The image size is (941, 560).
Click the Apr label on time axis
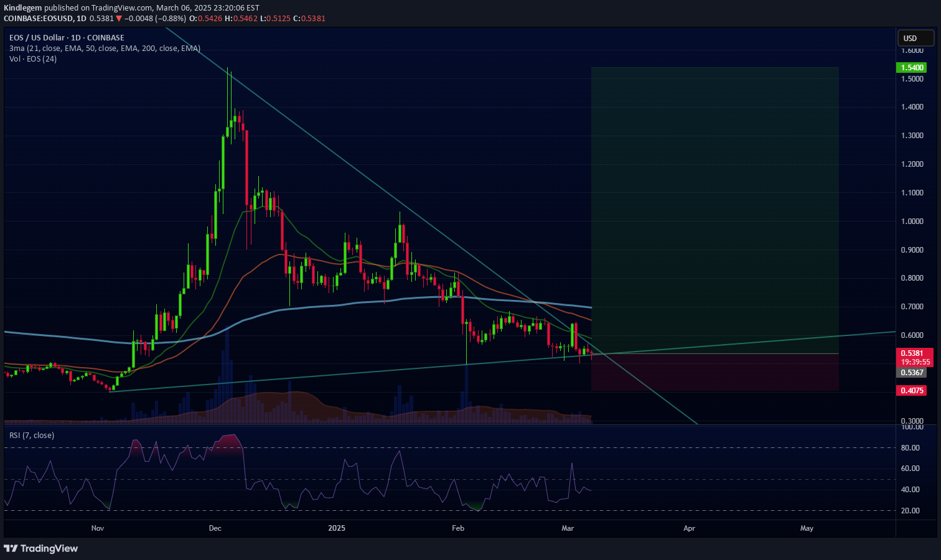[x=689, y=528]
